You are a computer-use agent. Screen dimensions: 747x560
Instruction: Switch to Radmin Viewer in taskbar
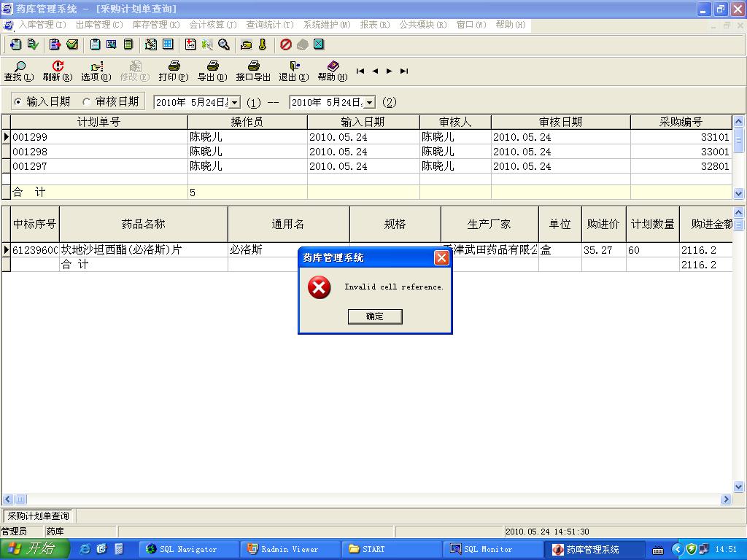click(x=289, y=549)
